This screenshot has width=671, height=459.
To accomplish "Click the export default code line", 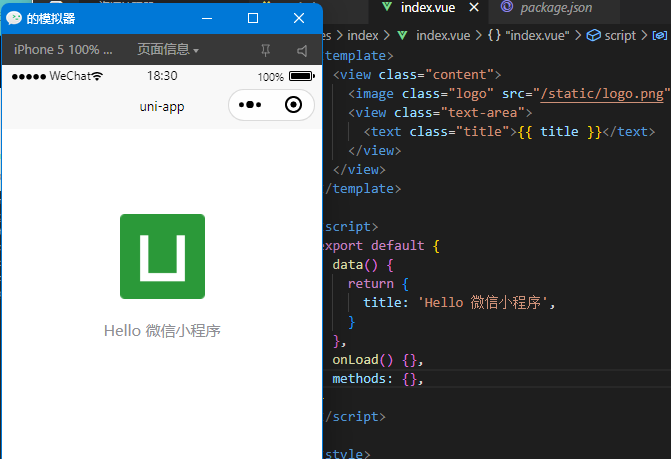I will (381, 246).
